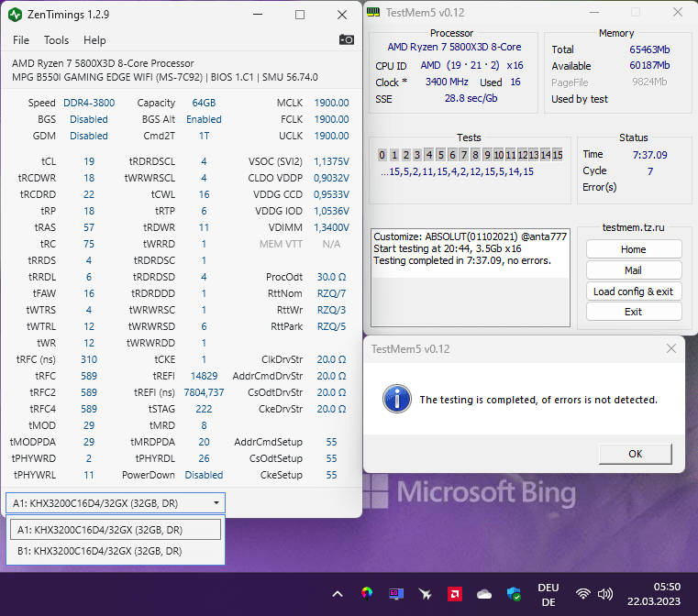
Task: Click test number 10 box in Tests
Action: pos(499,154)
